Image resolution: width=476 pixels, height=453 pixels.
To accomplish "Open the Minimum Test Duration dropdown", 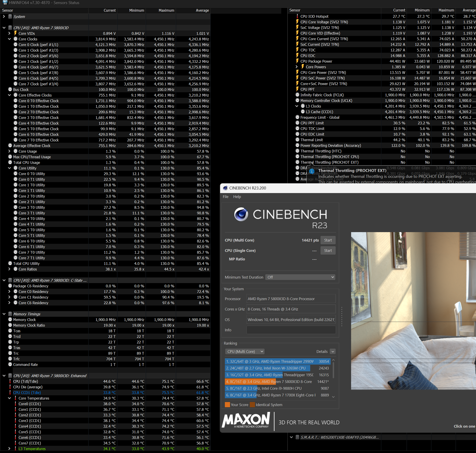I will [300, 277].
